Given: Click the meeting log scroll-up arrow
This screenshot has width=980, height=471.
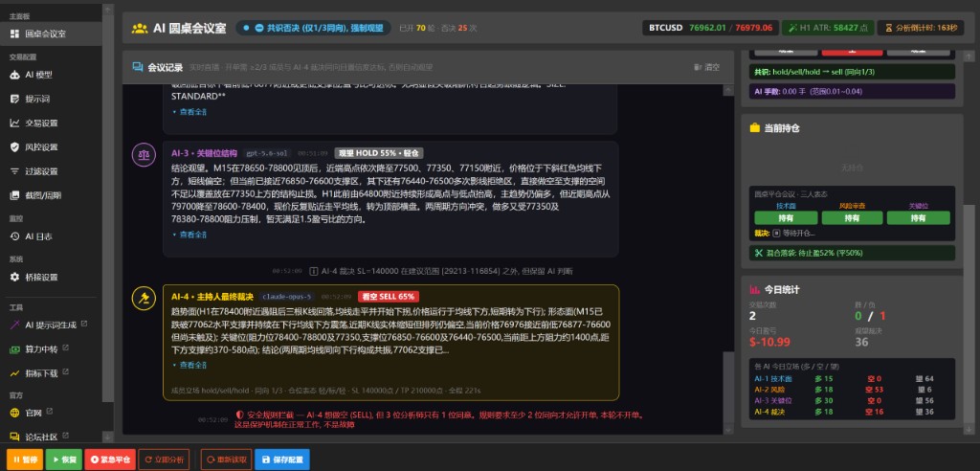Looking at the screenshot, I should [727, 91].
